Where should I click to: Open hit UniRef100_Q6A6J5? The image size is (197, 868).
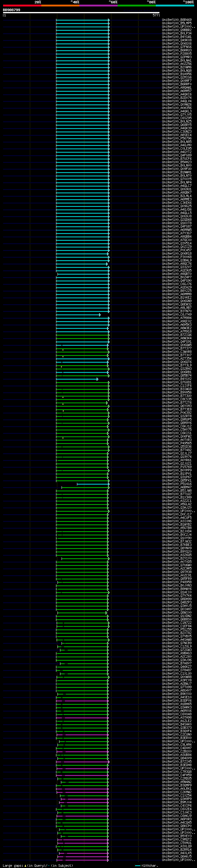pyautogui.click(x=177, y=856)
